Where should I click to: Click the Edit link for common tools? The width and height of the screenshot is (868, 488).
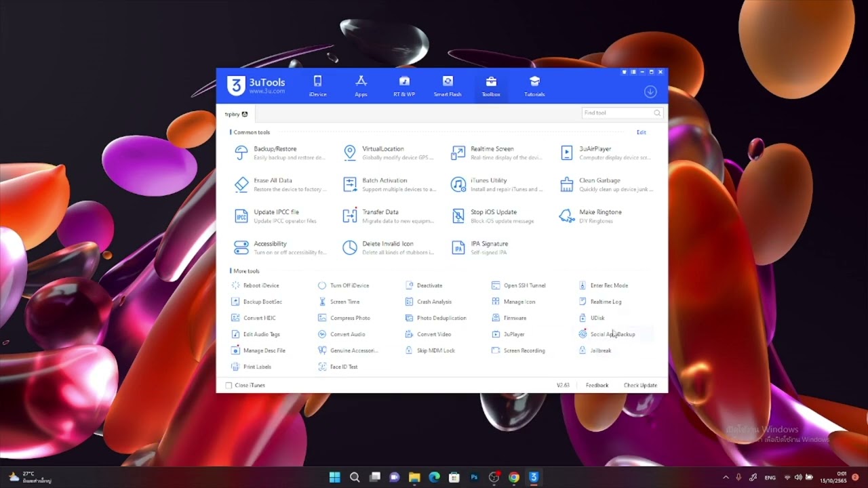[x=641, y=132]
